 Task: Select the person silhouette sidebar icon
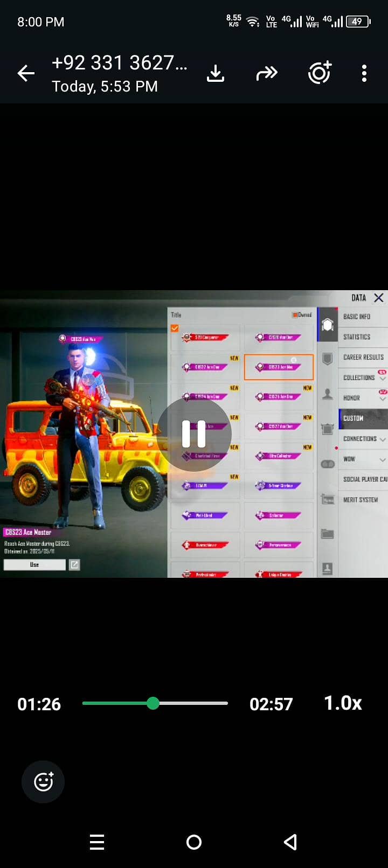tap(328, 395)
